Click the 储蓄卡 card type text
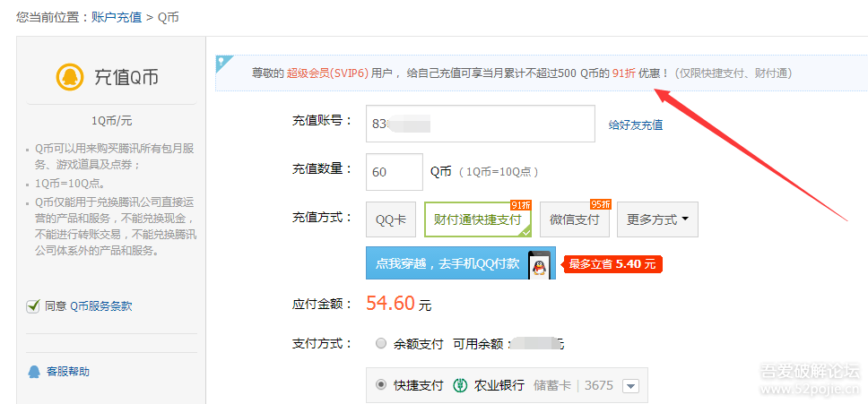Screen dimensions: 868x404 551,385
